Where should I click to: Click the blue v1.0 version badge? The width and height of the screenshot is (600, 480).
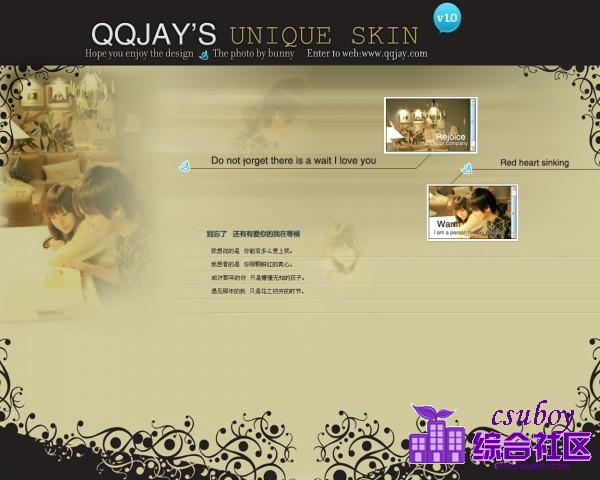[447, 18]
